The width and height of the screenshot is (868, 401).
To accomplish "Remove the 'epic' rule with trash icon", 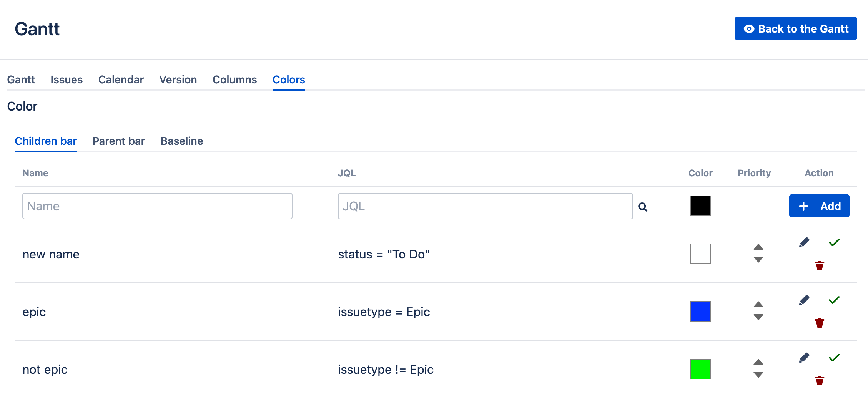I will 820,323.
